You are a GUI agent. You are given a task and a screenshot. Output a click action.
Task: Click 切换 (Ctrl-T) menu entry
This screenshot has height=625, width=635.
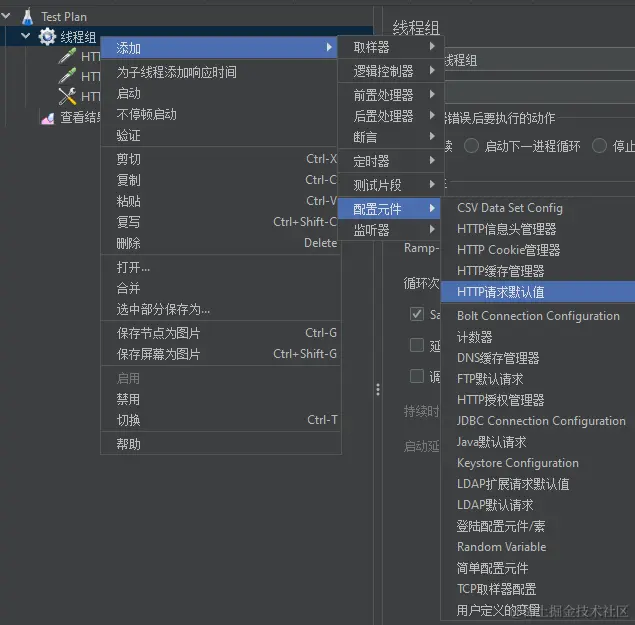pyautogui.click(x=221, y=420)
